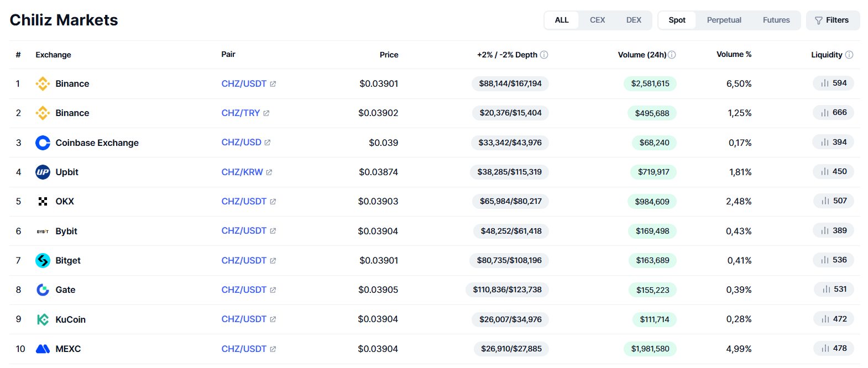Open the KuCoin exchange link

pyautogui.click(x=70, y=319)
